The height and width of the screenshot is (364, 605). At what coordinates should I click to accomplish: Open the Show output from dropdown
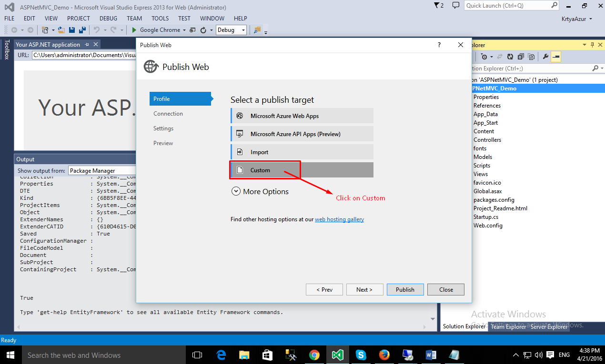102,170
